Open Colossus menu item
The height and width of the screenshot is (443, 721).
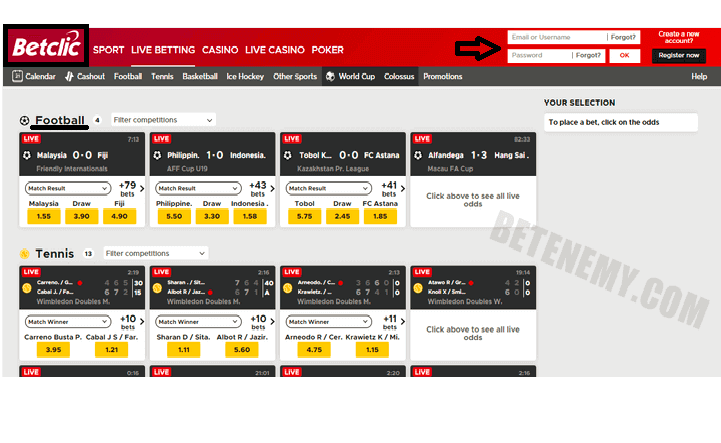[x=399, y=76]
